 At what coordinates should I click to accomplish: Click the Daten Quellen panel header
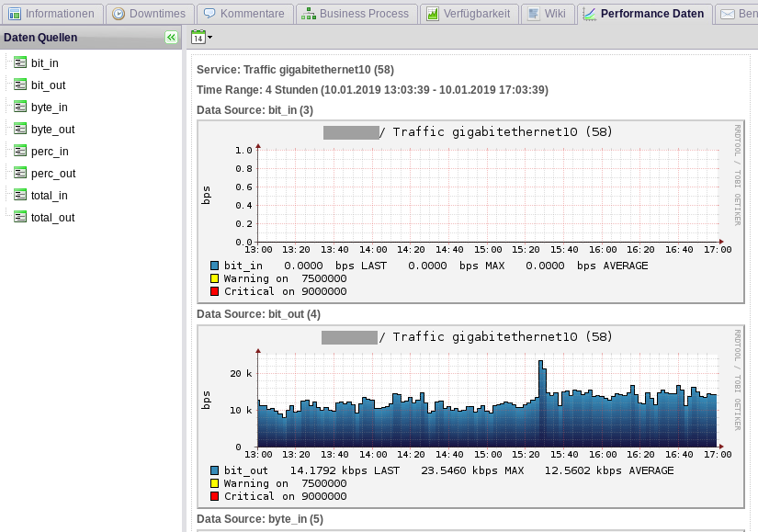point(90,38)
